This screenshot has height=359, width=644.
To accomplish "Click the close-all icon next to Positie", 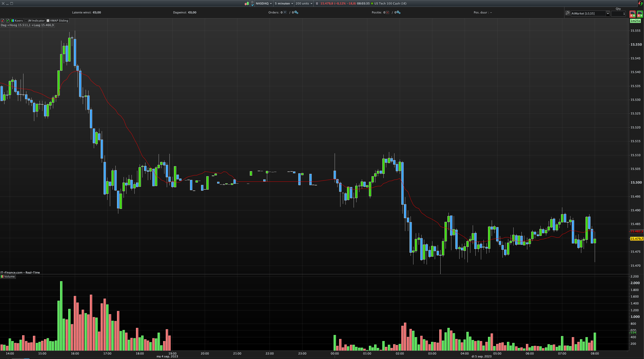I will point(387,12).
